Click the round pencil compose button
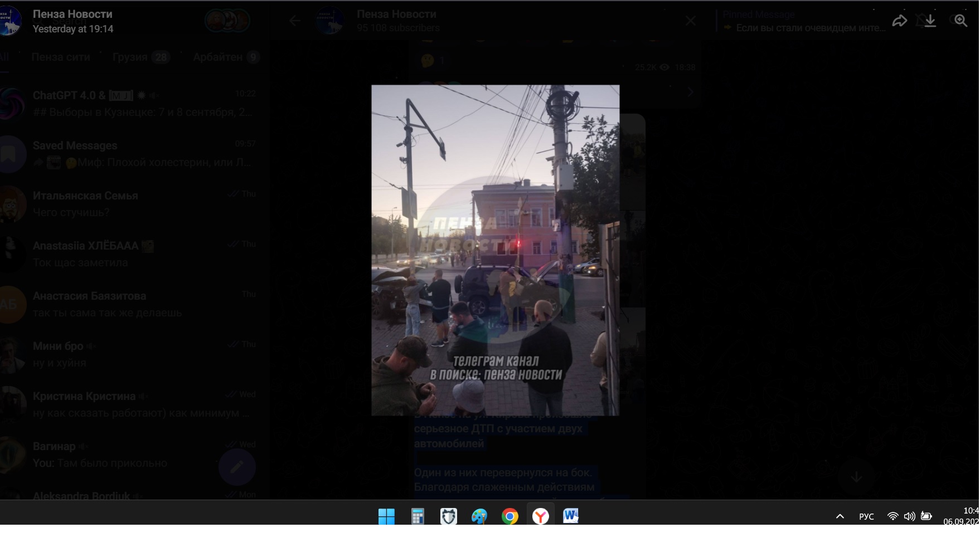This screenshot has width=980, height=552. (237, 467)
